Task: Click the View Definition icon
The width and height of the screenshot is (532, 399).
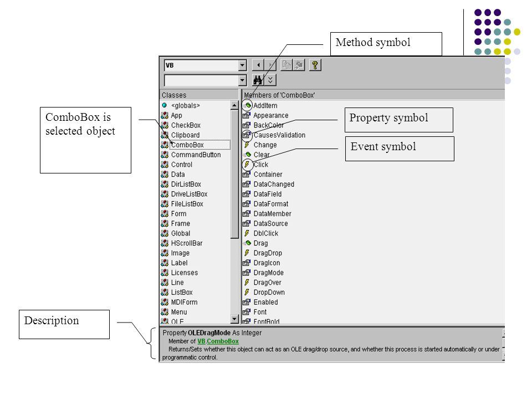Action: point(299,65)
